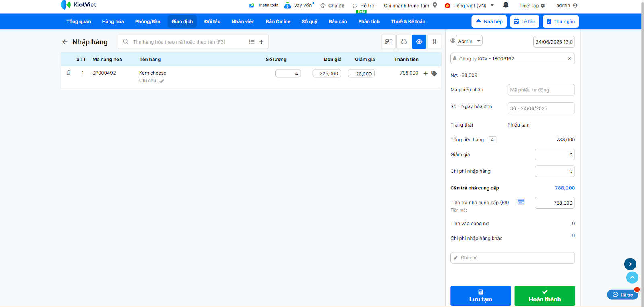Clear supplier Công ty KOV field
This screenshot has width=644, height=307.
click(x=569, y=59)
